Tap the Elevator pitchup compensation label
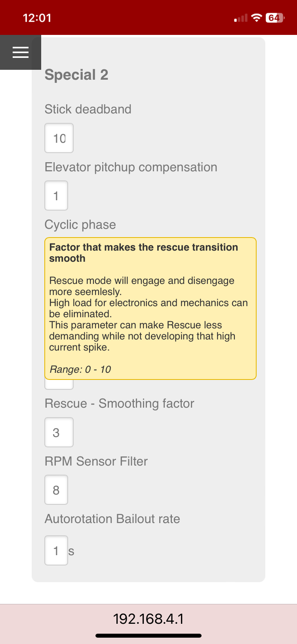This screenshot has height=644, width=297. coord(131,167)
